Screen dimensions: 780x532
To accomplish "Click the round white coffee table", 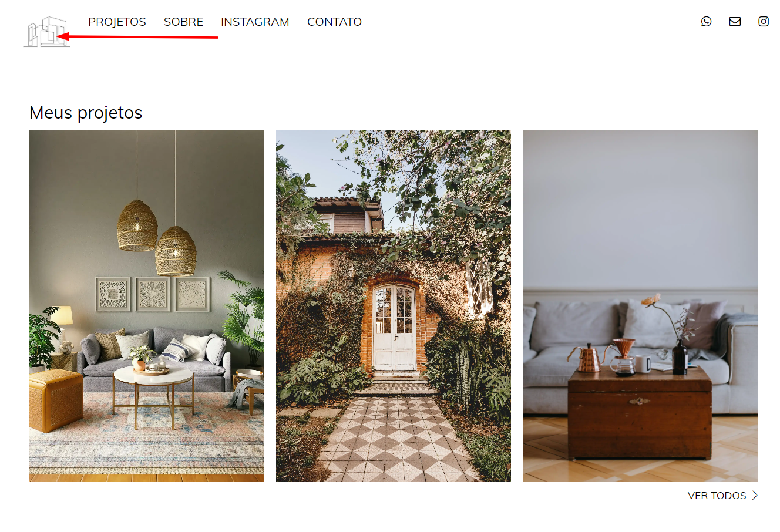I will pyautogui.click(x=153, y=396).
